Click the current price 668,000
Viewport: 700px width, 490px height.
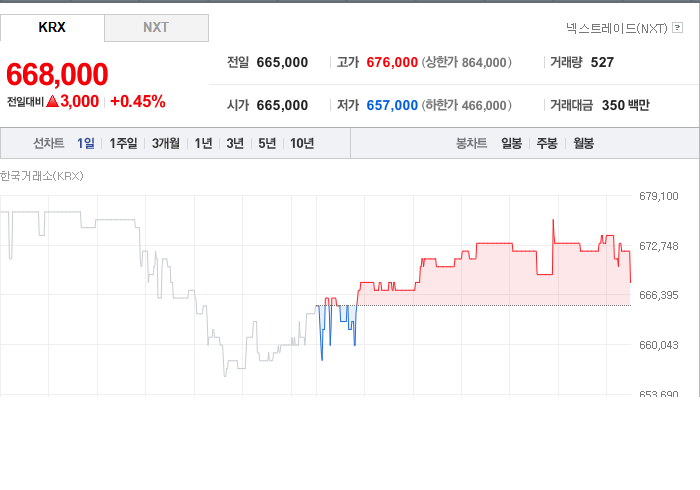57,74
